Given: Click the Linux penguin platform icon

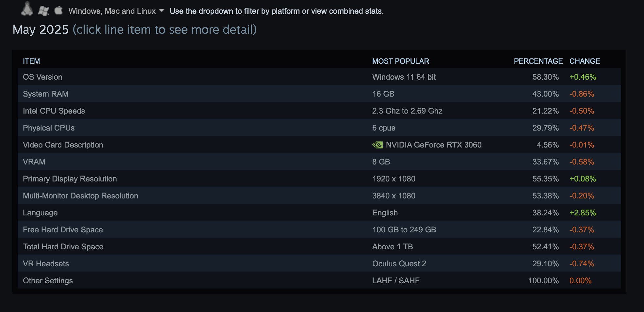Looking at the screenshot, I should tap(27, 9).
